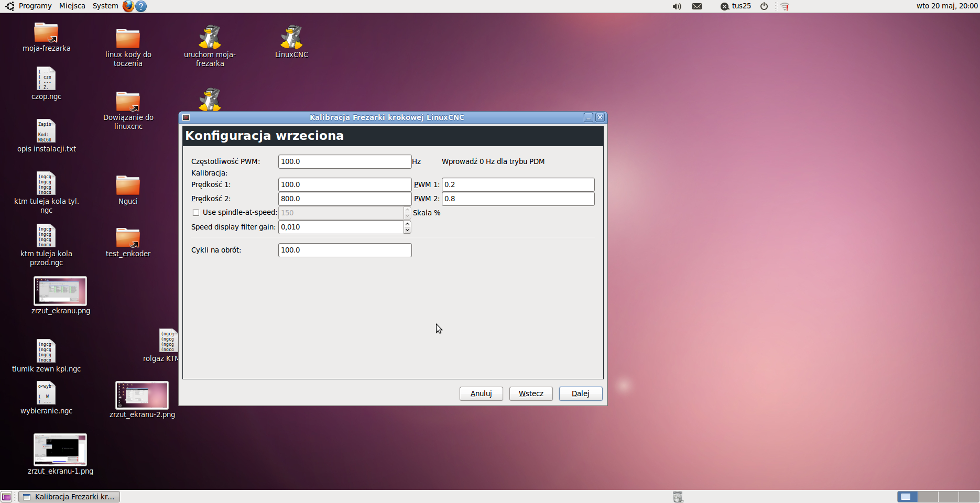Decrease the Speed display filter gain value

(x=407, y=230)
